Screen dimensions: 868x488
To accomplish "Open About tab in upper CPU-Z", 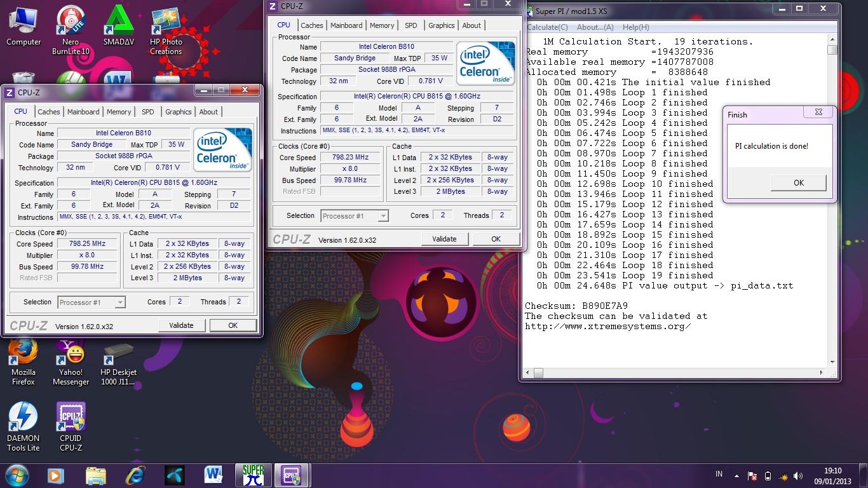I will pyautogui.click(x=471, y=25).
